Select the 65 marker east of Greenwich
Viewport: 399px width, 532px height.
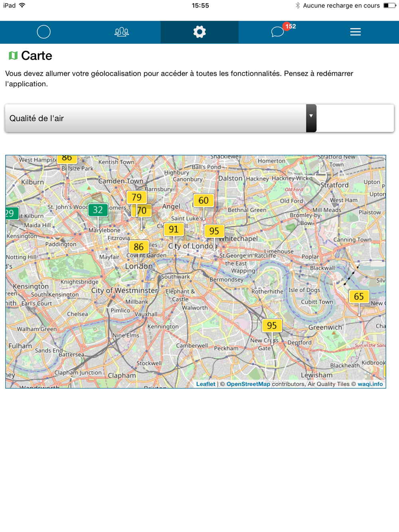click(x=359, y=296)
